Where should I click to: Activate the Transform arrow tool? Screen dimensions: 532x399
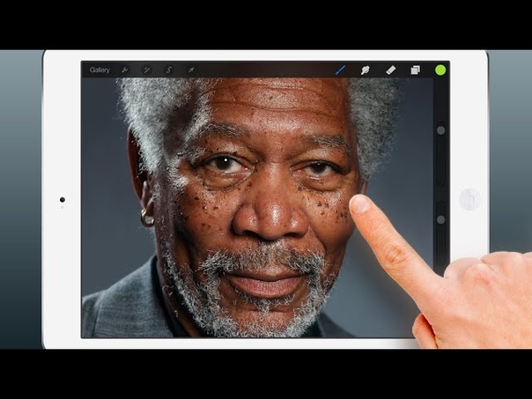pyautogui.click(x=191, y=70)
